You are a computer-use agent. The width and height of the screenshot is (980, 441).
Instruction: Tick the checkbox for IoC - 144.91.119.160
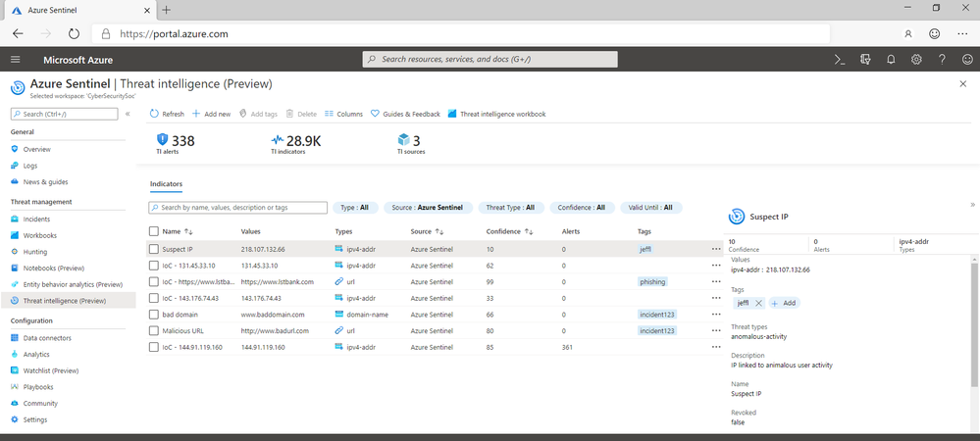tap(154, 347)
